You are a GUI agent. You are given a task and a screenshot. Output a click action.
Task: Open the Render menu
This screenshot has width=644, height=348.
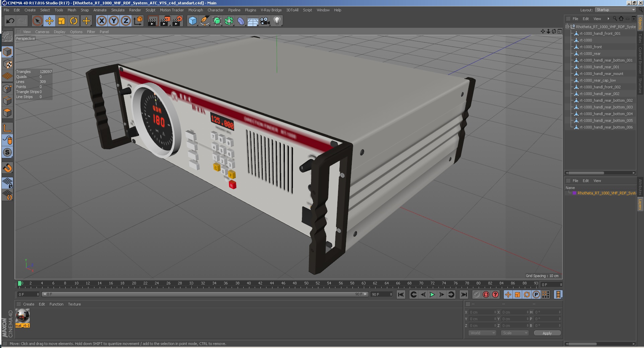coord(135,10)
